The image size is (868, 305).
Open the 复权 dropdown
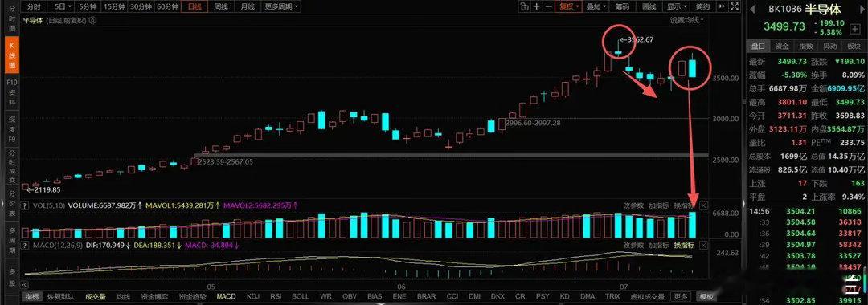pyautogui.click(x=569, y=6)
